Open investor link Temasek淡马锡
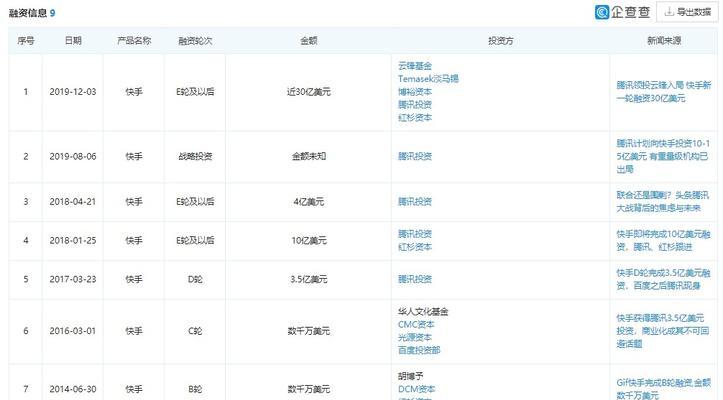723x400 pixels. pos(428,79)
